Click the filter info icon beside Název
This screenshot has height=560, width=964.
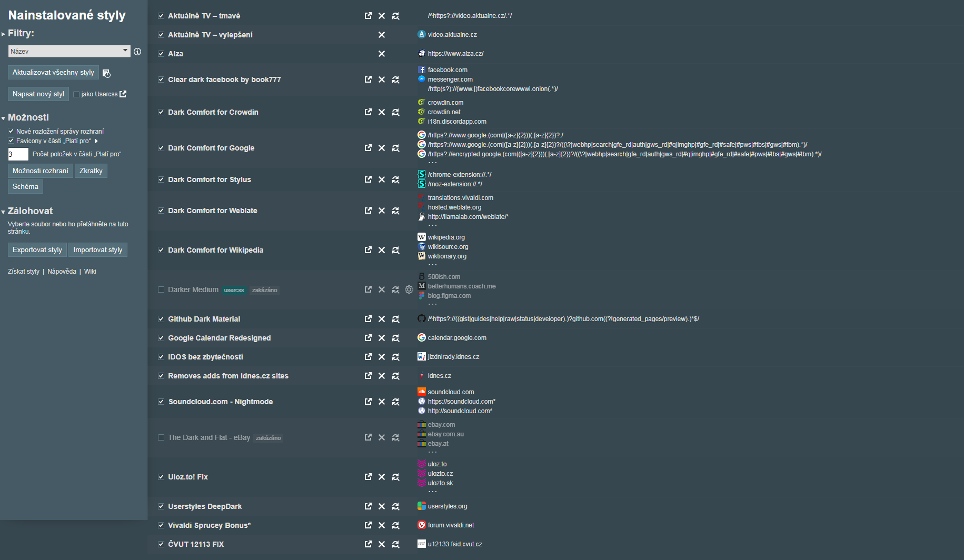[137, 52]
